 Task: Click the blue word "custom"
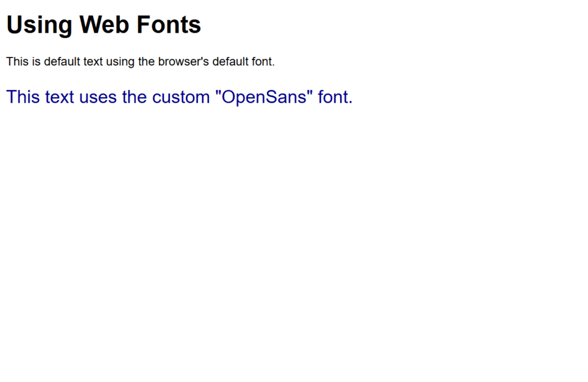tap(181, 97)
